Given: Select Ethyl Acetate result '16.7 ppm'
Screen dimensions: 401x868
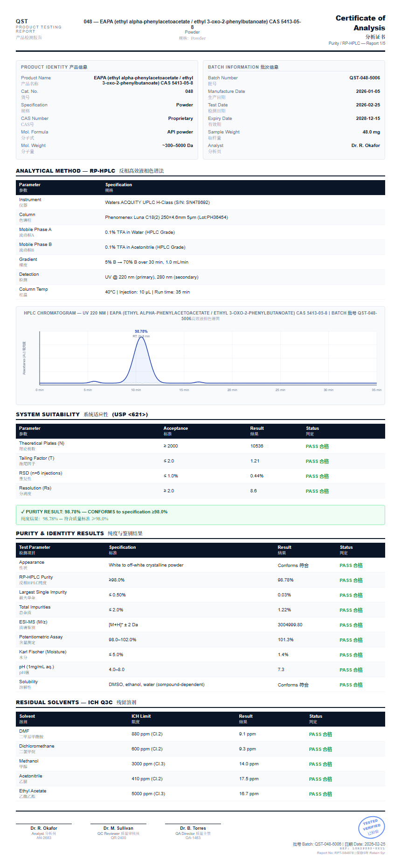Looking at the screenshot, I should coord(249,794).
